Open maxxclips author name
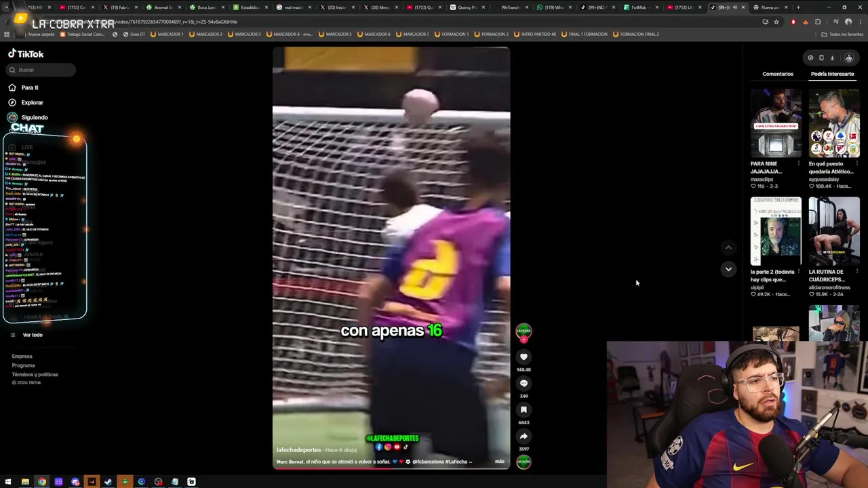This screenshot has height=488, width=868. (x=762, y=179)
